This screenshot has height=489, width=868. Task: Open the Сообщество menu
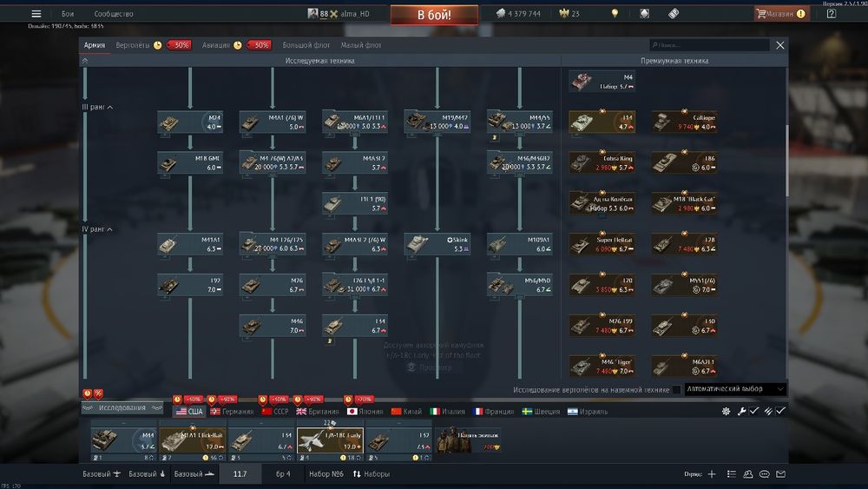click(x=114, y=14)
